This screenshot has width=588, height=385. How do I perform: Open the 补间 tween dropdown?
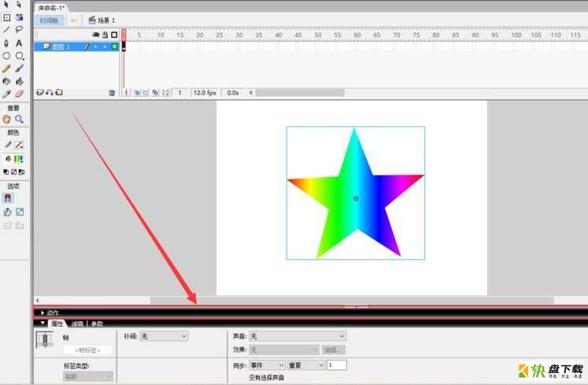pos(165,336)
